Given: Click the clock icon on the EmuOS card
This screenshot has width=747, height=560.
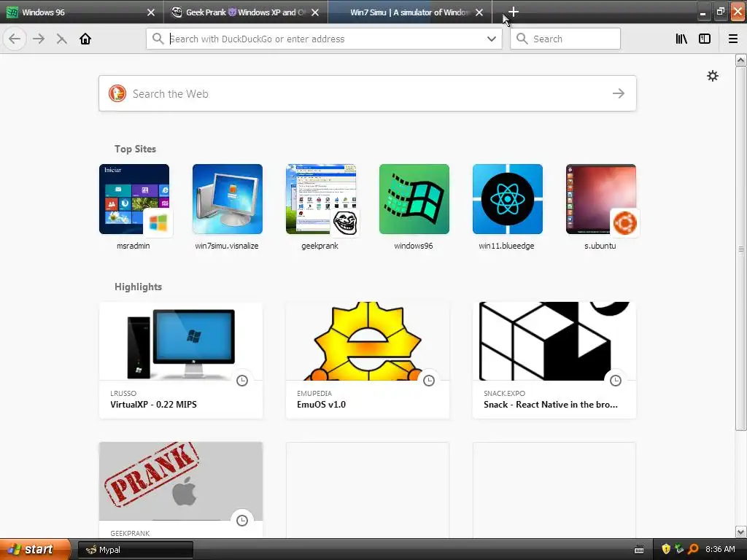Looking at the screenshot, I should (429, 380).
